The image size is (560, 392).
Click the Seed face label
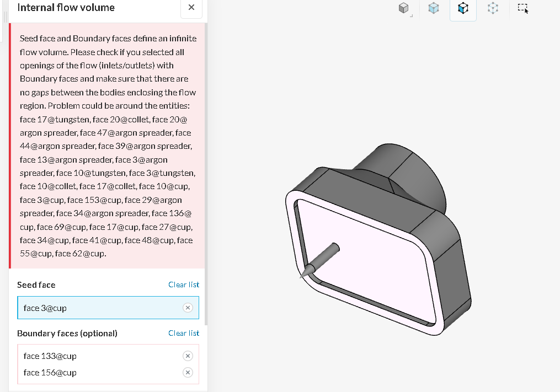[36, 285]
